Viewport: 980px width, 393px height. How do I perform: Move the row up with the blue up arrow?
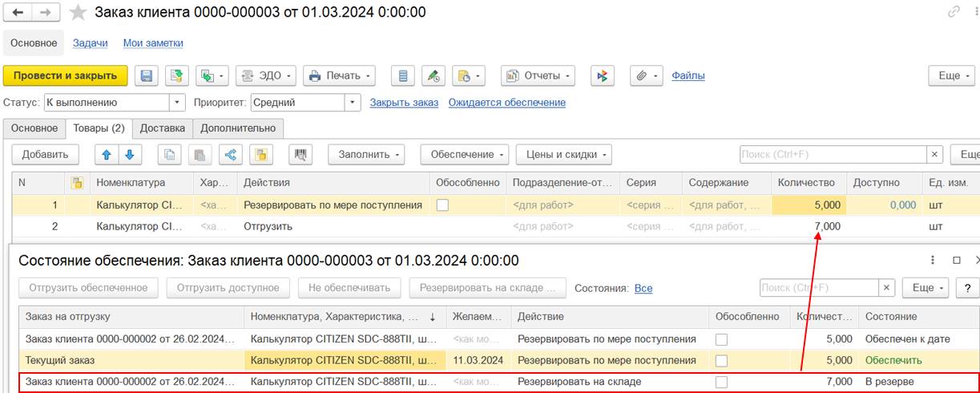[x=107, y=155]
